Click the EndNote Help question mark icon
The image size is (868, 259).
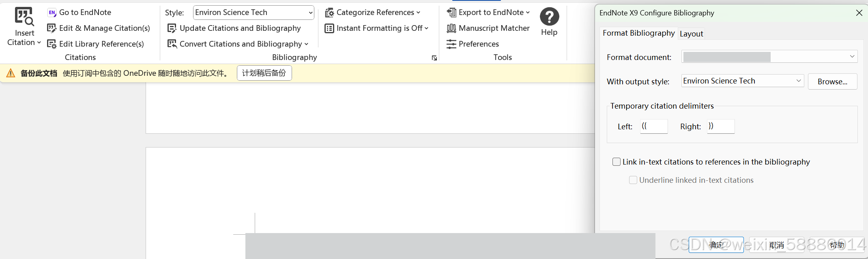click(550, 17)
